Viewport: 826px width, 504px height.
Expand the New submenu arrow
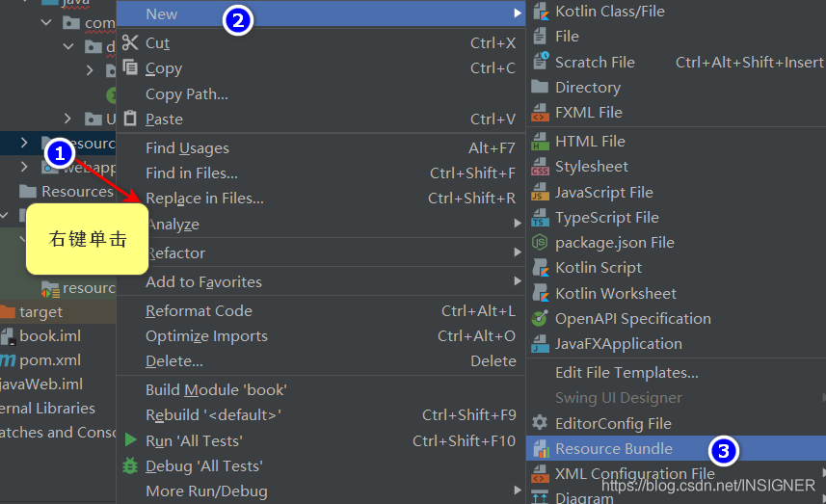518,13
